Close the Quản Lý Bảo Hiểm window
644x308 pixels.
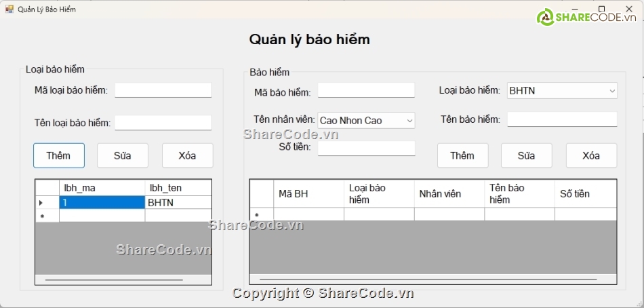pyautogui.click(x=629, y=9)
